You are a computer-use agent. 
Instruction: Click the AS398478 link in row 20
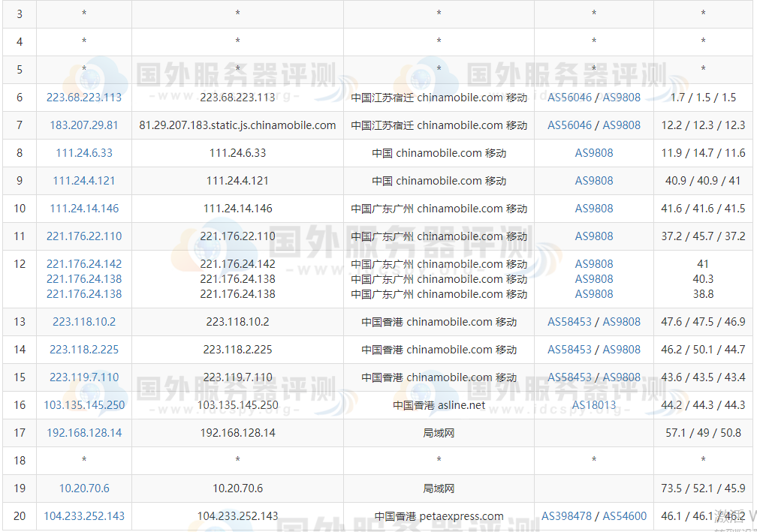point(569,515)
